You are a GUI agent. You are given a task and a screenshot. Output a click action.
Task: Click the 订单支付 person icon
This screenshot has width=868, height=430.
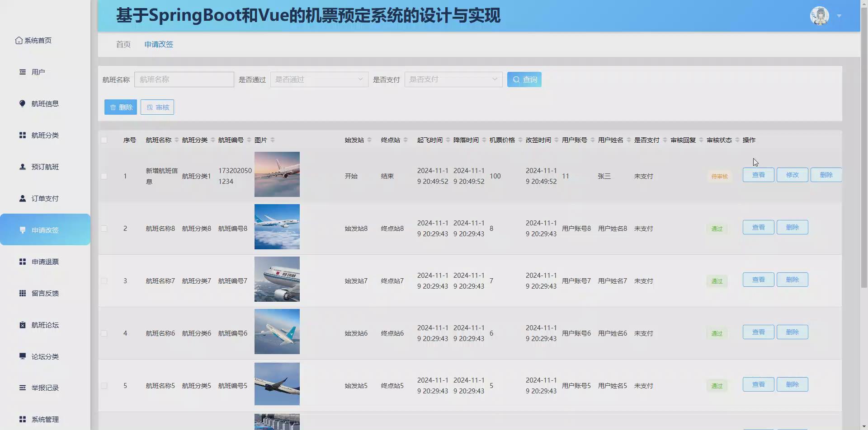[22, 198]
